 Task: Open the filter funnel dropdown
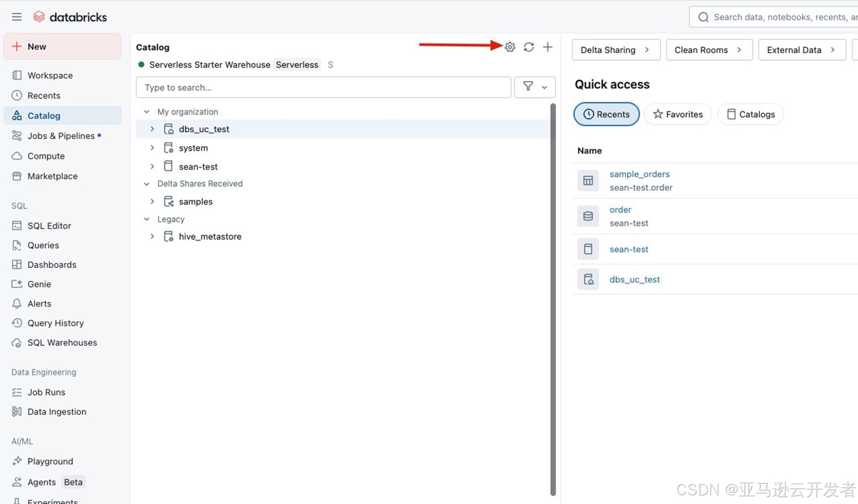[535, 87]
